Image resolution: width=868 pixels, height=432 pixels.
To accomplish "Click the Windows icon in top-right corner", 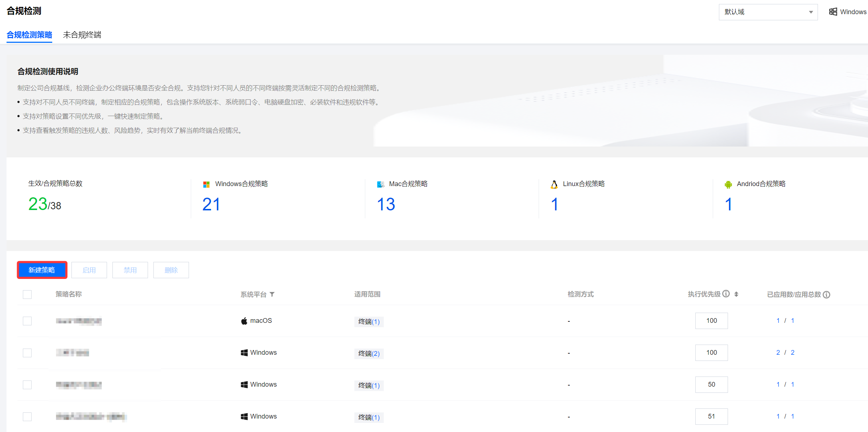I will 833,12.
